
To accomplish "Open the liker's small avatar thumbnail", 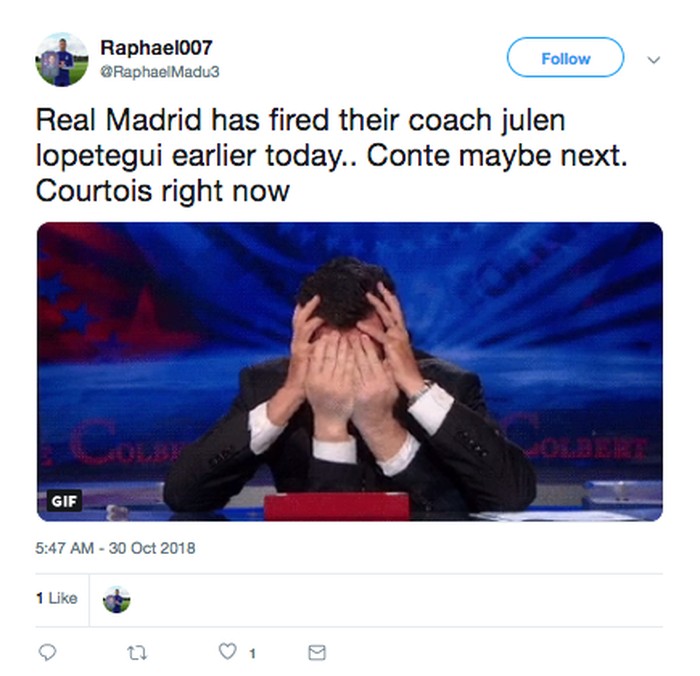I will pos(117,600).
